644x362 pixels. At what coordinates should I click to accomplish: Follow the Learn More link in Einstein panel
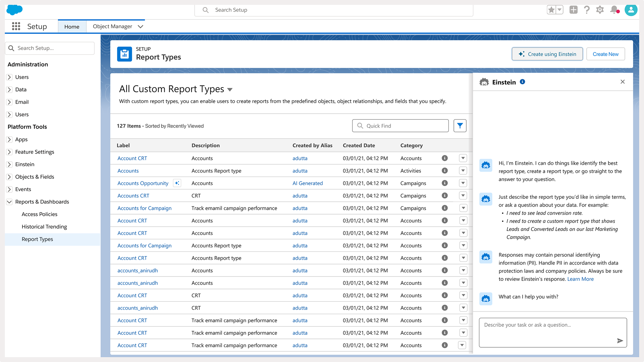[580, 279]
